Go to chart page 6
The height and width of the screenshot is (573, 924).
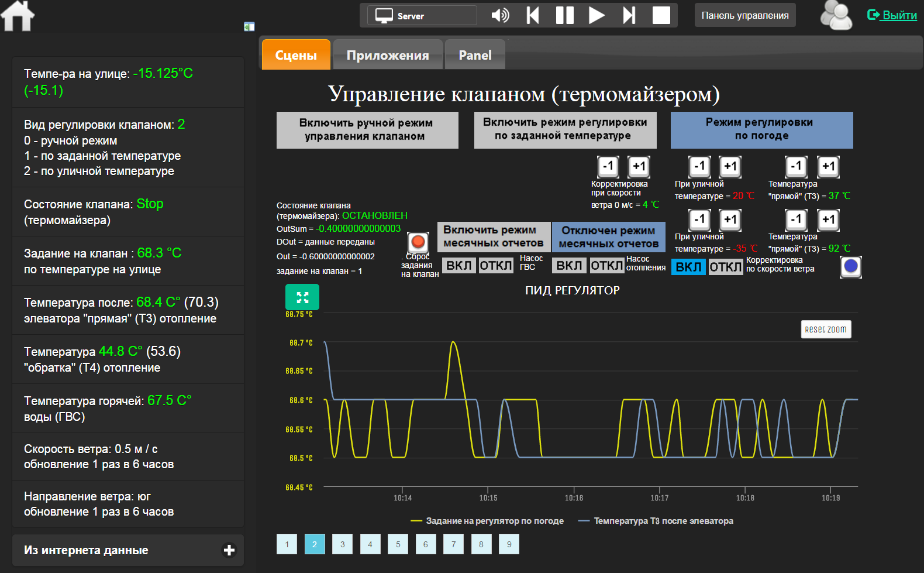tap(426, 544)
